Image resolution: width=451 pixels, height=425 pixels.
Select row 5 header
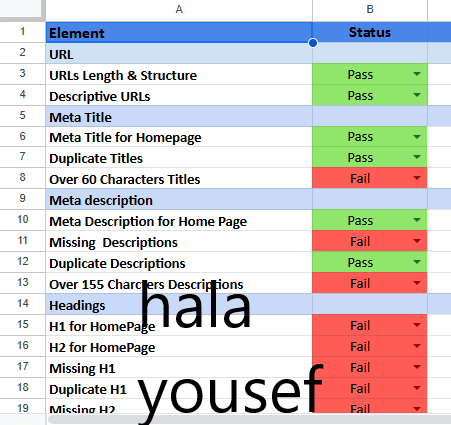22,116
